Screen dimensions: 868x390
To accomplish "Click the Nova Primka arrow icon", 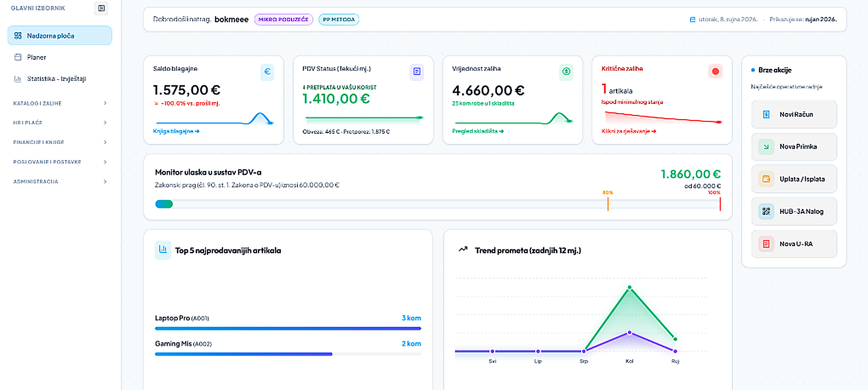I will coord(766,147).
